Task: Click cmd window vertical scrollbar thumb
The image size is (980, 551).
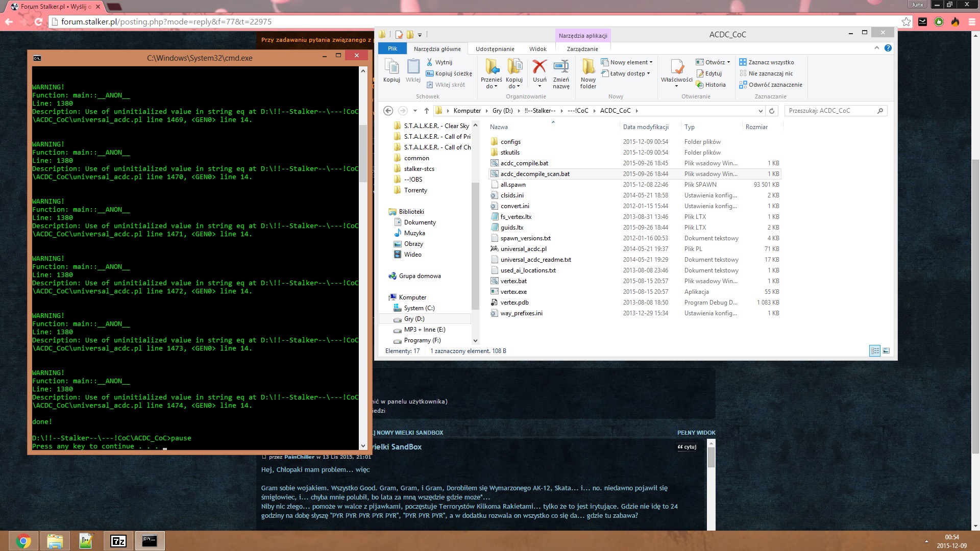Action: click(x=363, y=153)
